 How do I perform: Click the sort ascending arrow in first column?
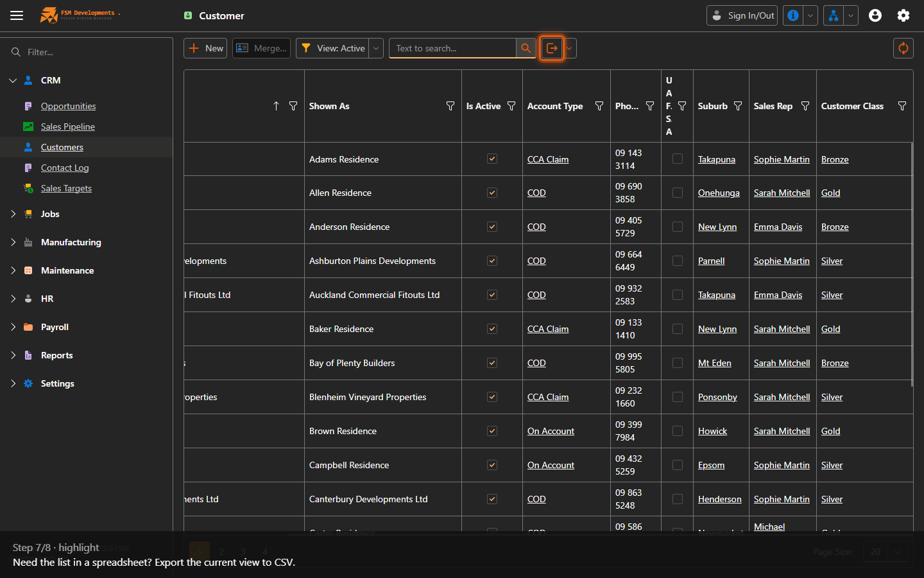point(276,106)
